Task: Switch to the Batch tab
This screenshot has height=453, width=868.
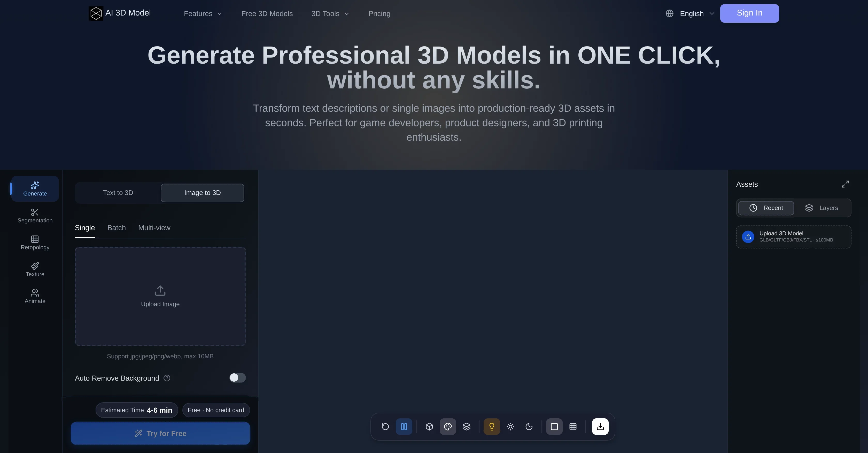Action: (117, 228)
